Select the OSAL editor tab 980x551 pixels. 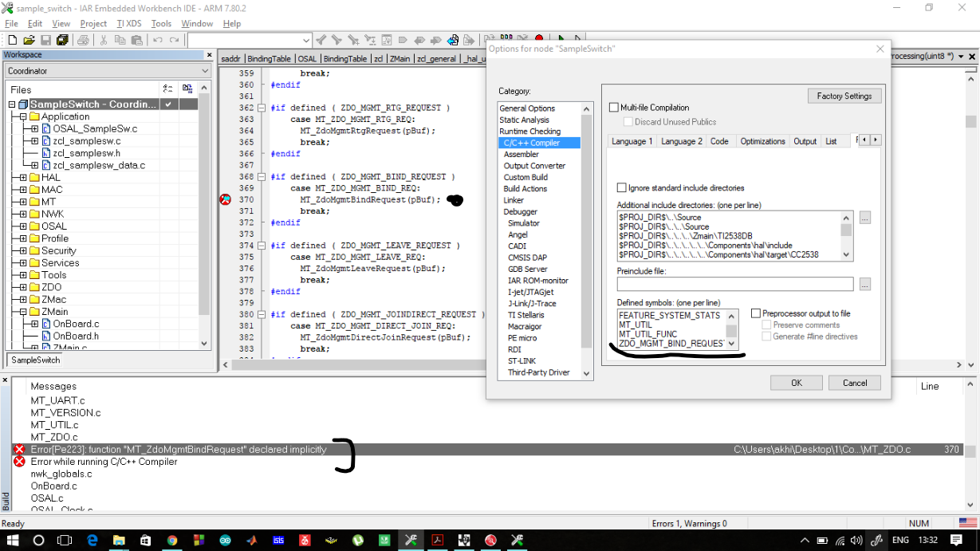[307, 58]
